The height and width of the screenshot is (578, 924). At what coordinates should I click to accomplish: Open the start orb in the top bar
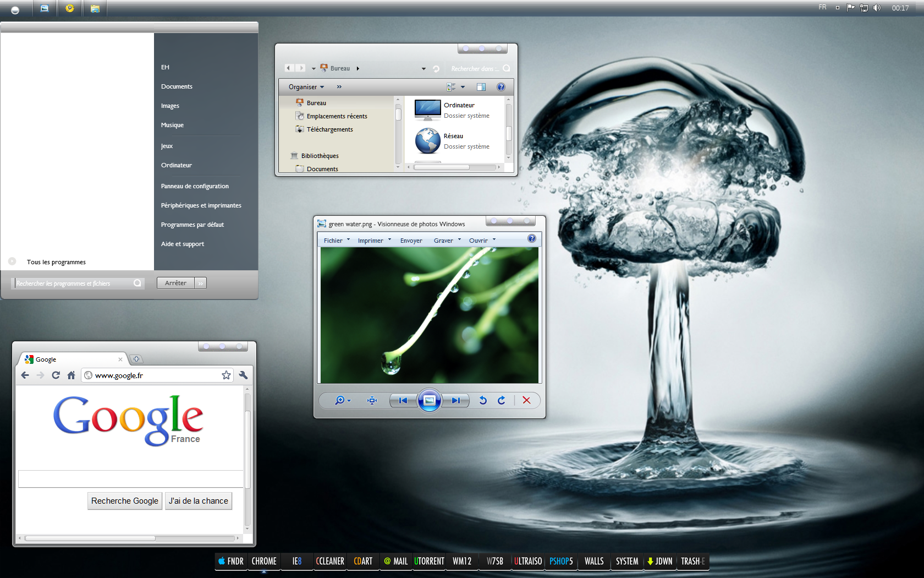click(x=15, y=9)
